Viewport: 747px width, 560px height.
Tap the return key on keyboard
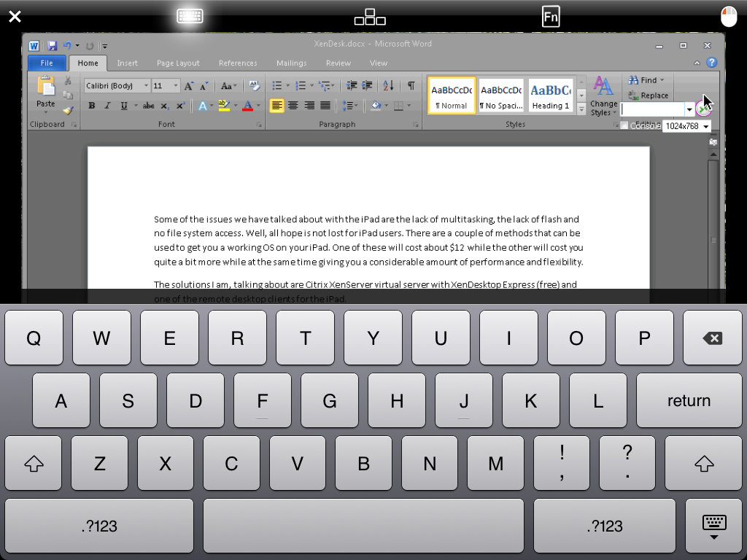tap(689, 400)
